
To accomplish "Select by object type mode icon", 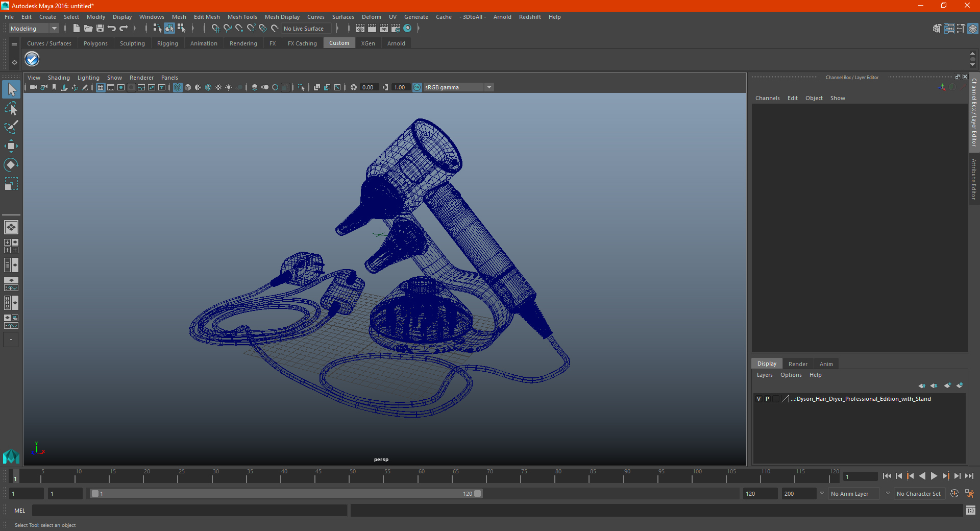I will point(169,29).
